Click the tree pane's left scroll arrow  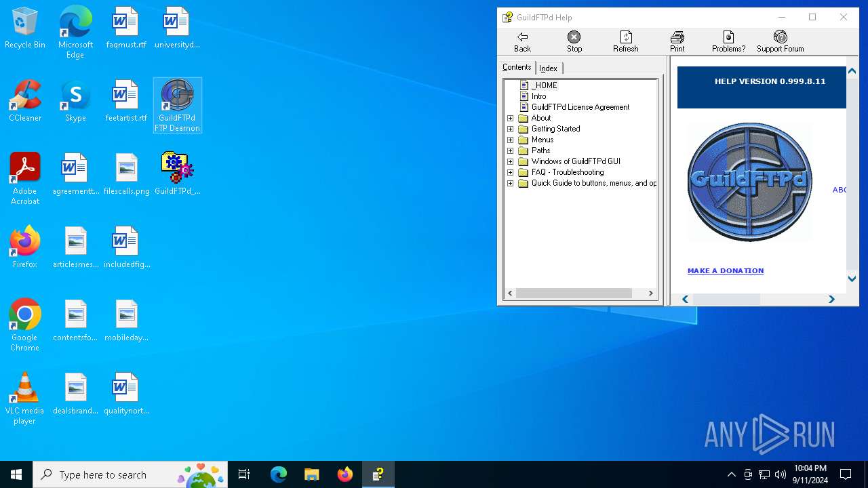point(510,293)
